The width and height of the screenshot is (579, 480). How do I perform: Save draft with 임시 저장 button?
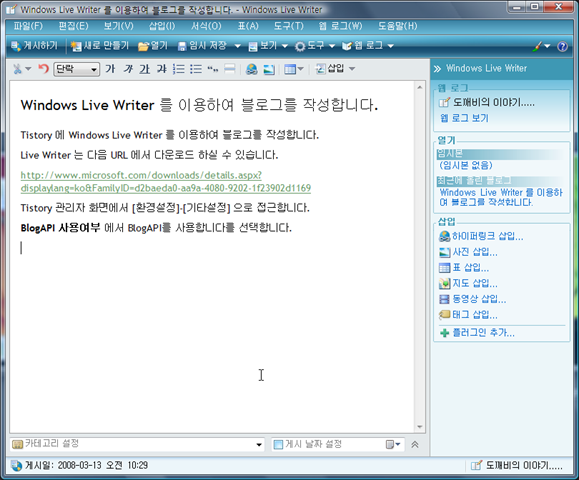202,46
